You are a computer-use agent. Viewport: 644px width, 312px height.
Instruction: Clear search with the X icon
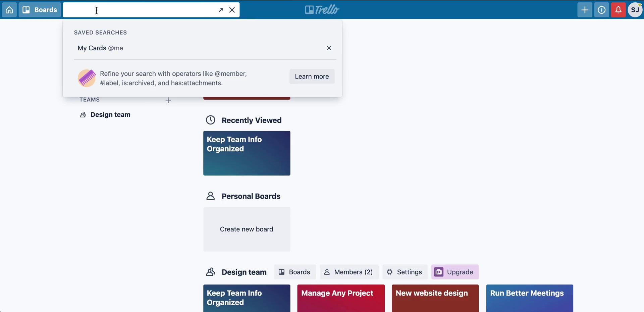click(232, 10)
